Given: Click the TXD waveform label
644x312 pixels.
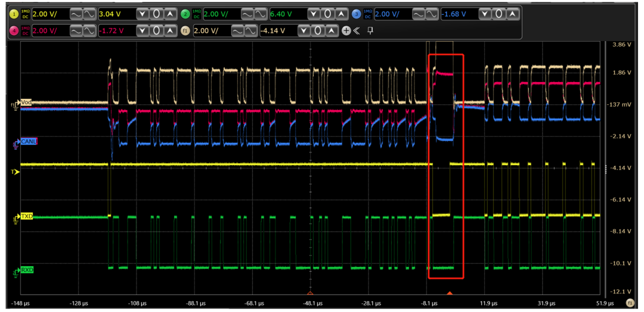Looking at the screenshot, I should point(26,217).
